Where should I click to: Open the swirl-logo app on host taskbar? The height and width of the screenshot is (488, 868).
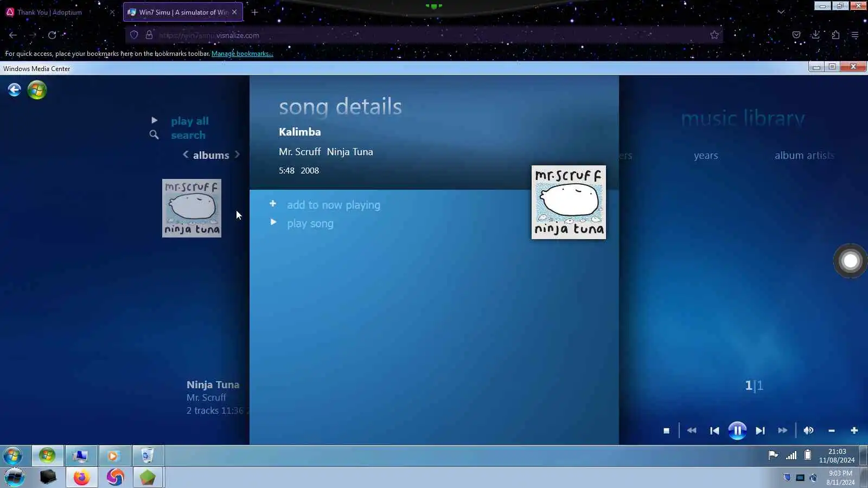(115, 477)
